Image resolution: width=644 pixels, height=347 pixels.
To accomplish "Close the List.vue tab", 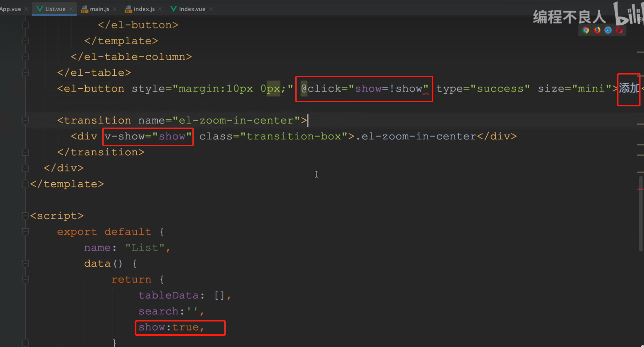I will [x=71, y=9].
